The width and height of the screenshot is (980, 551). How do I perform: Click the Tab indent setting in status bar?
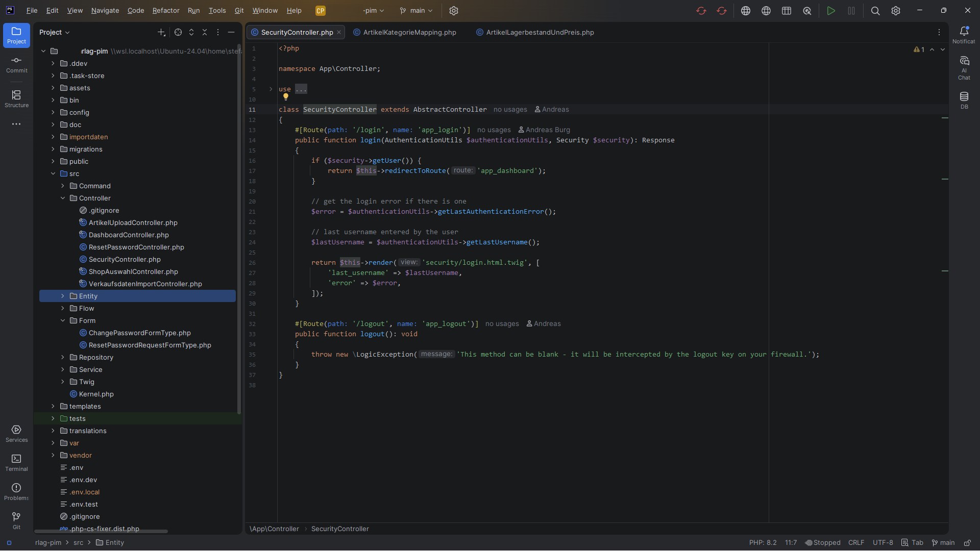[x=912, y=542]
